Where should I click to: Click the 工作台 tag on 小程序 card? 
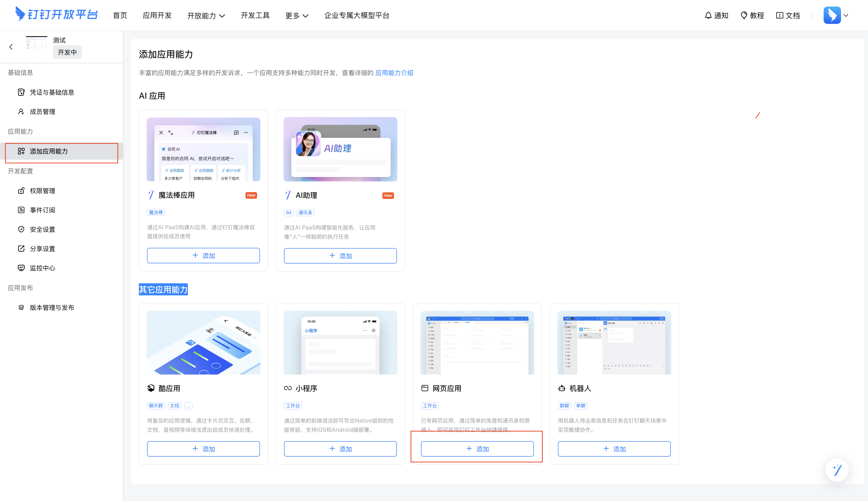coord(292,406)
